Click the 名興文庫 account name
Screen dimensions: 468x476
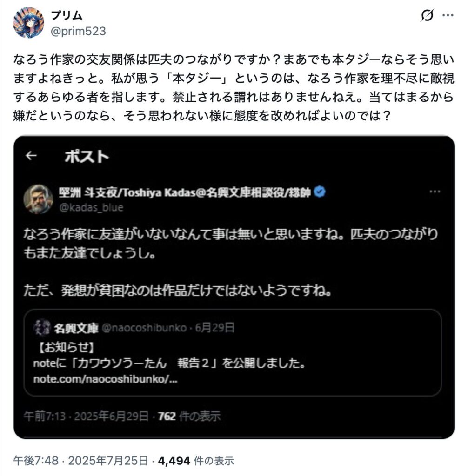76,328
